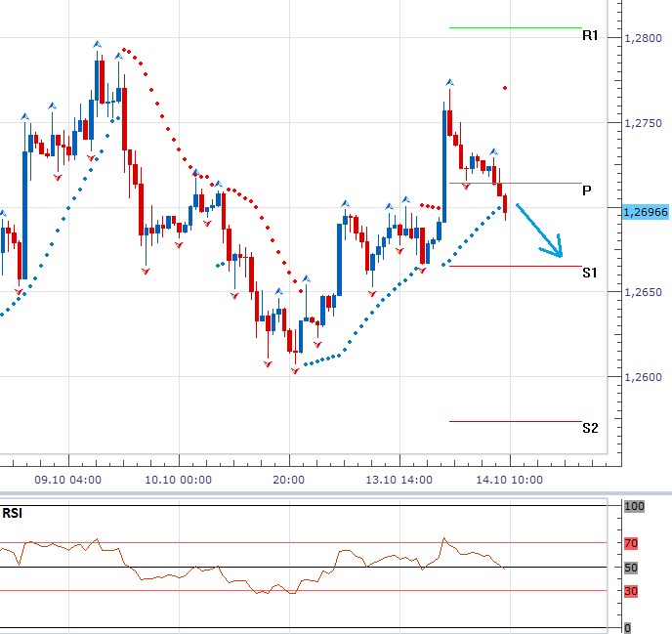Select the P pivot level label
This screenshot has height=634, width=672.
point(587,191)
